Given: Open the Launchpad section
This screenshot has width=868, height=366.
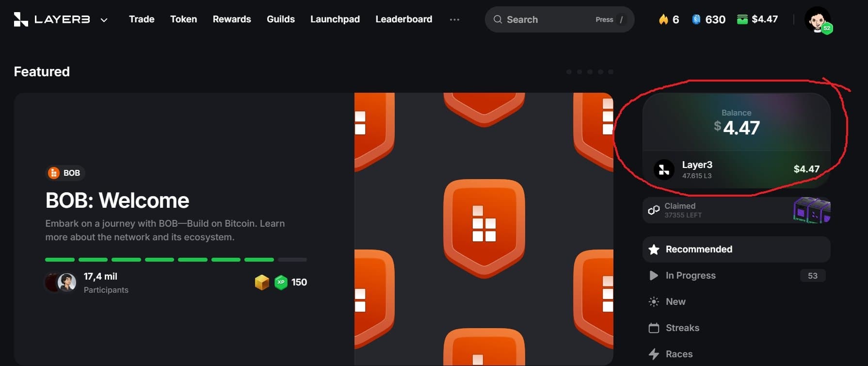Looking at the screenshot, I should [335, 19].
